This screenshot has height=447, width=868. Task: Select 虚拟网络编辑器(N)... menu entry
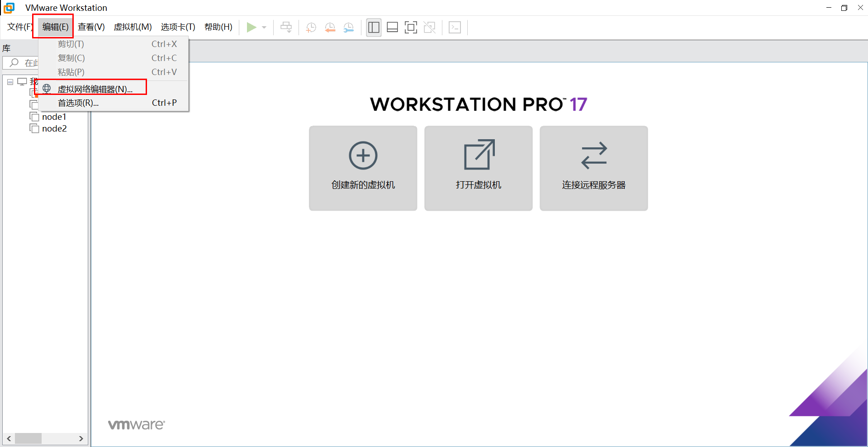click(x=113, y=89)
